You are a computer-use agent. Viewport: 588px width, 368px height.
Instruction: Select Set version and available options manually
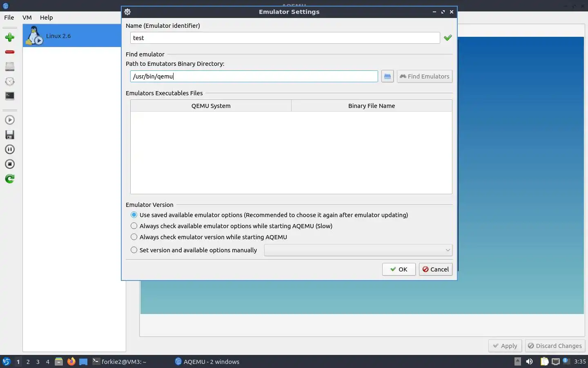194,250
